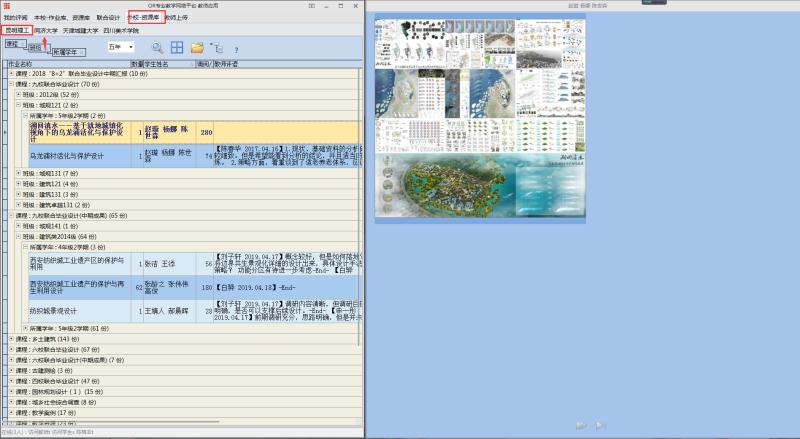Expand the 课程: 乡土建筑 (3 份) node
800x439 pixels.
pyautogui.click(x=12, y=340)
